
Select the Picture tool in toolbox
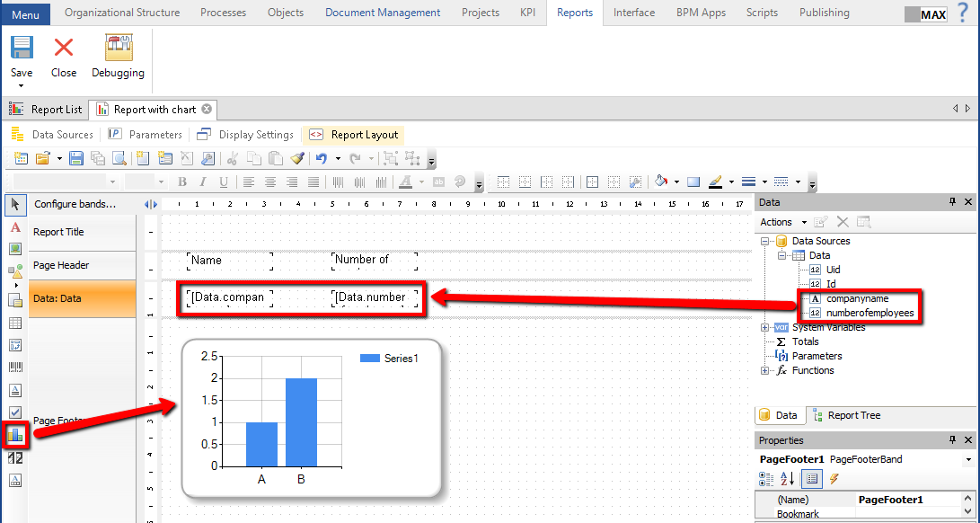click(x=15, y=249)
